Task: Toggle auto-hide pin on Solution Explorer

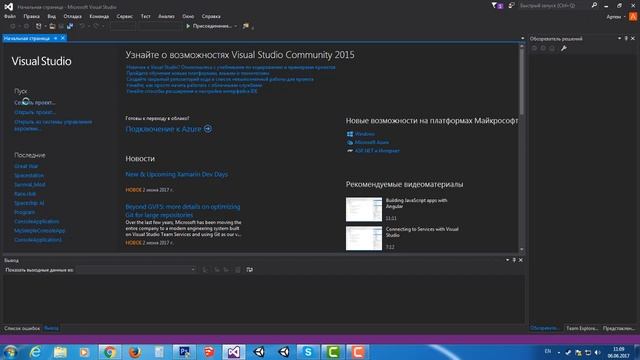Action: (x=626, y=38)
